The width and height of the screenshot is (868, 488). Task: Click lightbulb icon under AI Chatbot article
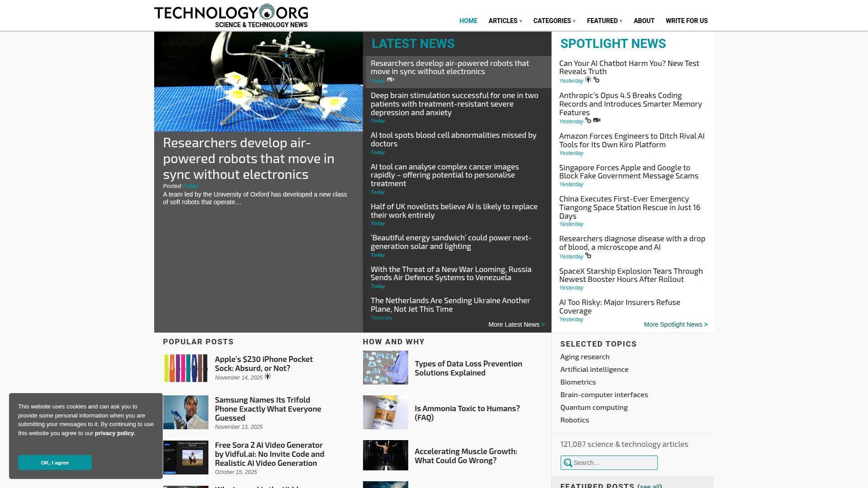click(588, 80)
